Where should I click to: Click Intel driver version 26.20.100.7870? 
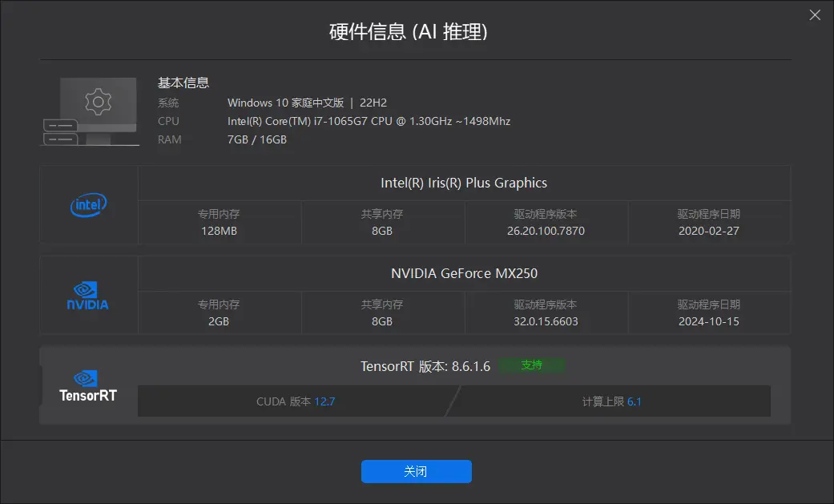[x=546, y=231]
